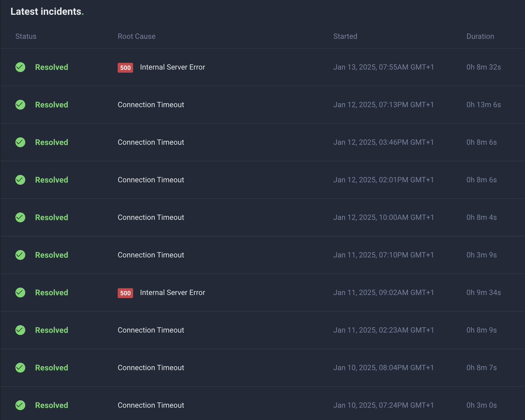This screenshot has height=420, width=525.
Task: Click the green check icon for Jan 11 09:02AM incident
Action: coord(20,292)
